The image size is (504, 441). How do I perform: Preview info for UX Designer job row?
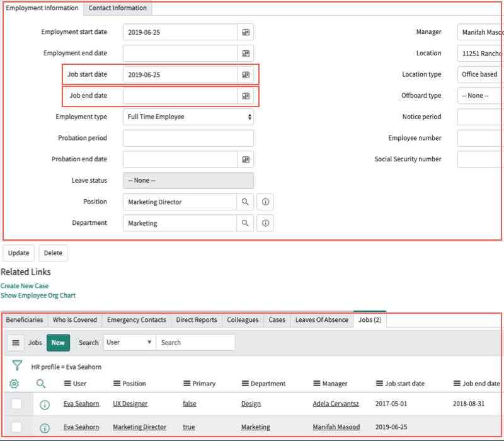(45, 404)
